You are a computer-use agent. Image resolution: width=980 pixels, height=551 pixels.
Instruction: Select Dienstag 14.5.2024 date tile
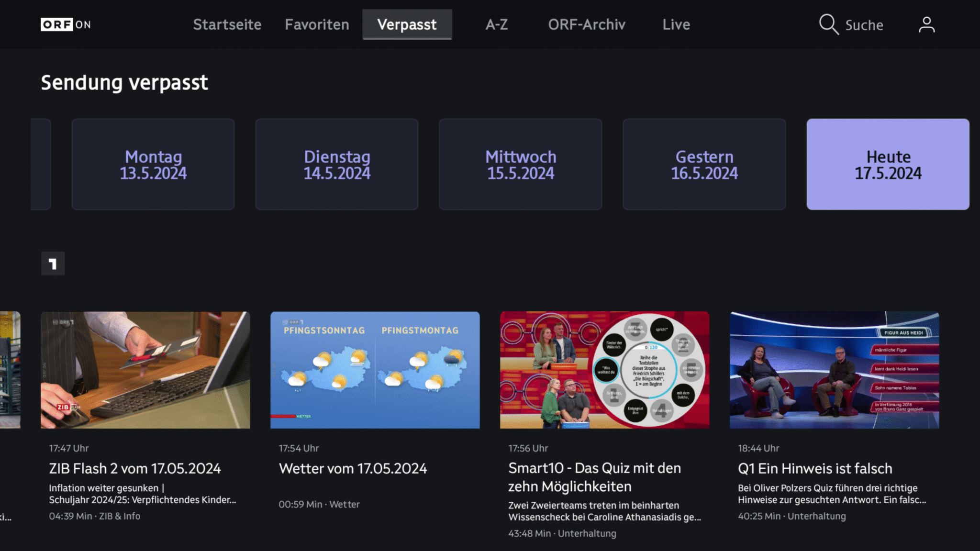point(337,164)
